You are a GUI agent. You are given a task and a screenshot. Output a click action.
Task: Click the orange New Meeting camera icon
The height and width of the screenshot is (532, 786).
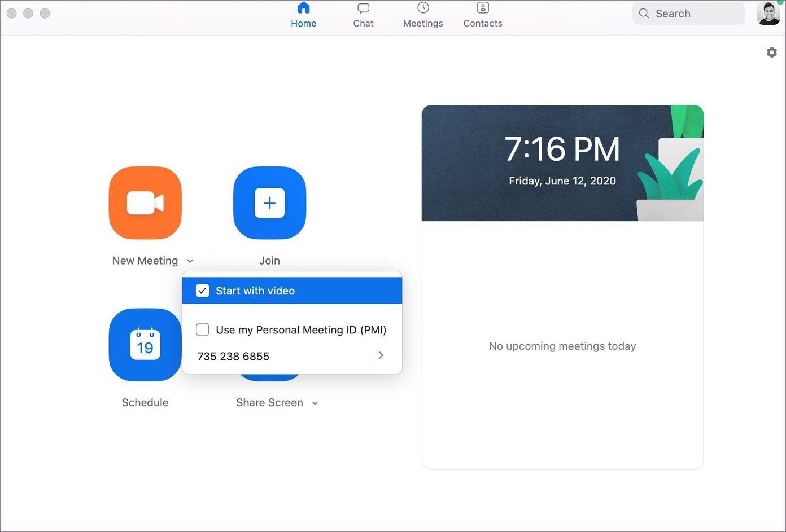(145, 203)
